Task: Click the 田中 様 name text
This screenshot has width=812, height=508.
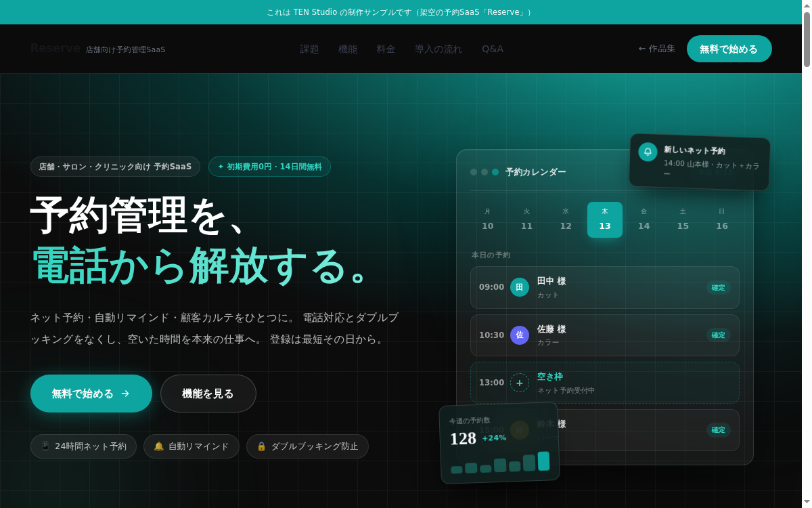Action: pos(551,281)
